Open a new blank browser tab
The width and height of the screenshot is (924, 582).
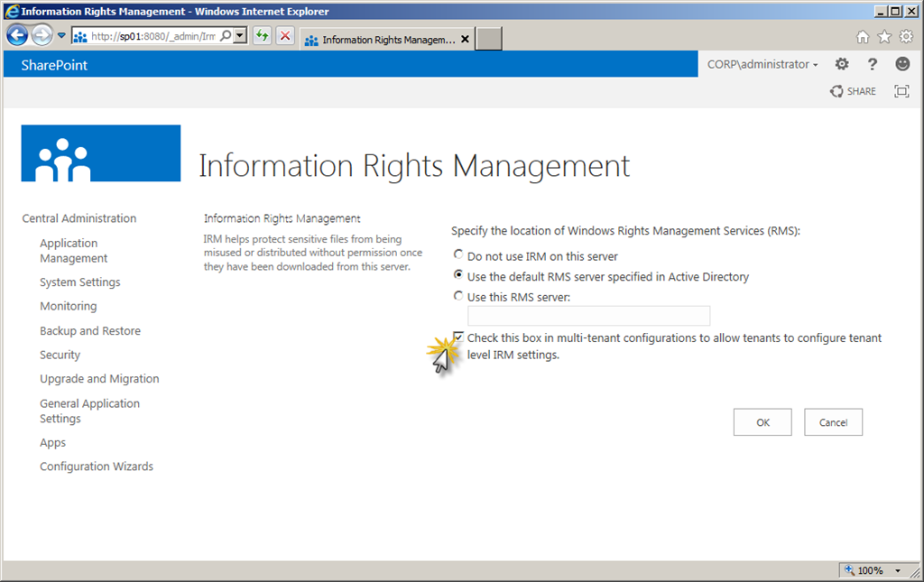click(488, 39)
